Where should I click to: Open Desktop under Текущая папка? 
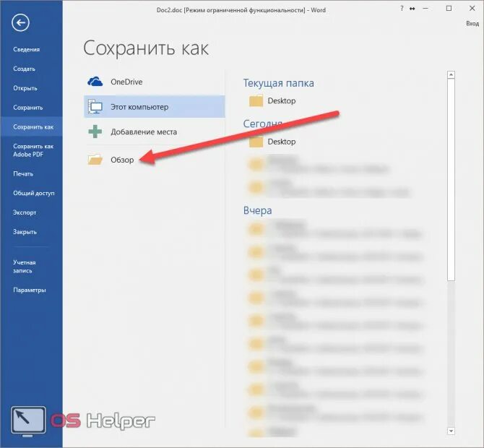[282, 101]
